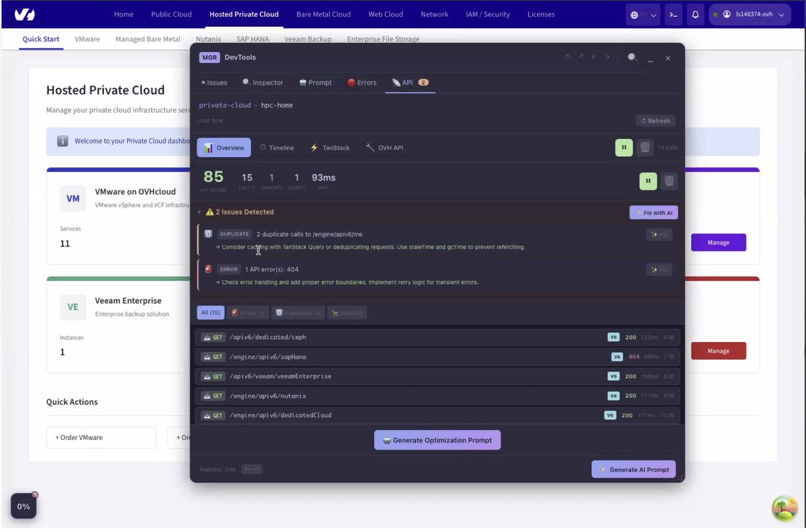This screenshot has height=532, width=806.
Task: Click the red Manage button
Action: 718,351
